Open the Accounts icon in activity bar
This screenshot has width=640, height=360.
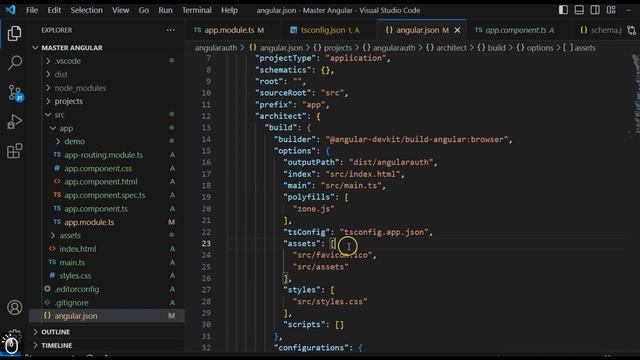pyautogui.click(x=15, y=307)
